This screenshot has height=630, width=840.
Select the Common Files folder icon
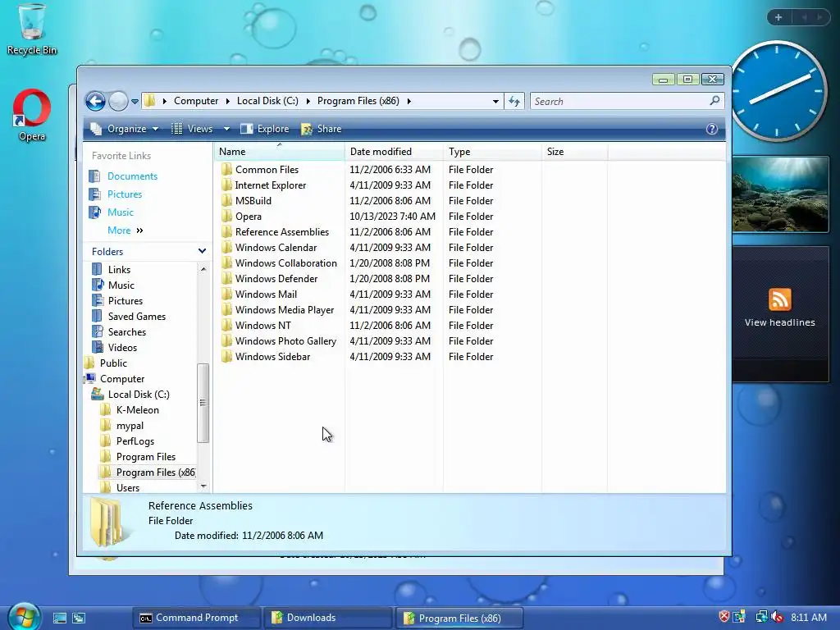coord(226,170)
